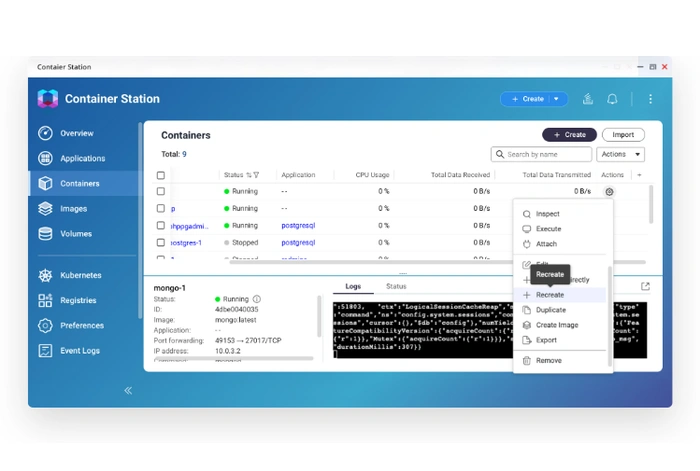
Task: Choose Remove from the context menu
Action: (559, 360)
